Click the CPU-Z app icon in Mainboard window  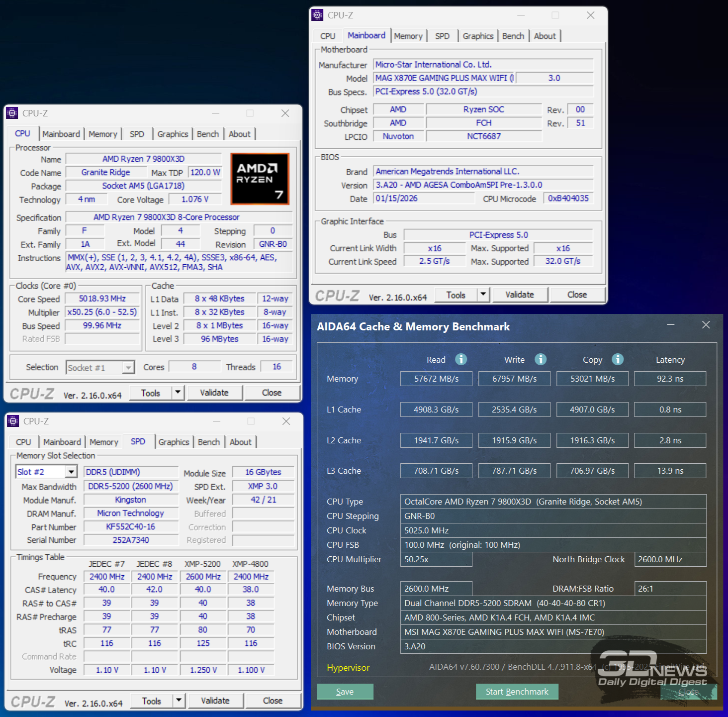point(317,15)
